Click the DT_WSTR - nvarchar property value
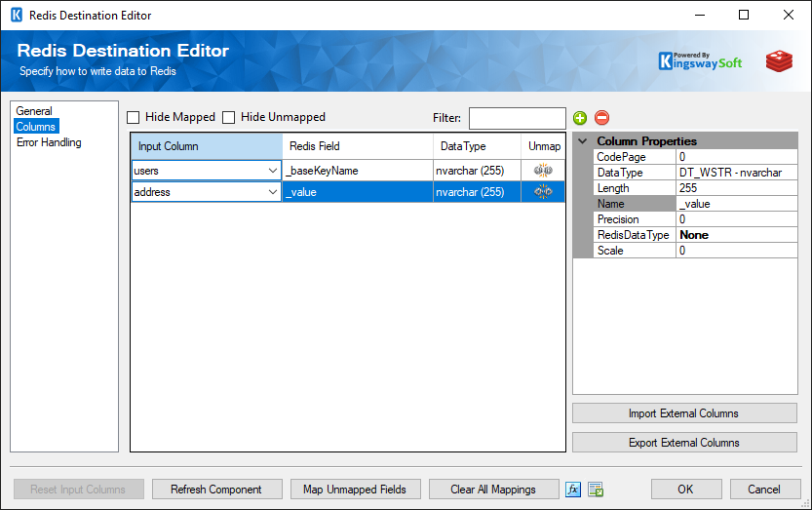The image size is (812, 510). pos(736,172)
